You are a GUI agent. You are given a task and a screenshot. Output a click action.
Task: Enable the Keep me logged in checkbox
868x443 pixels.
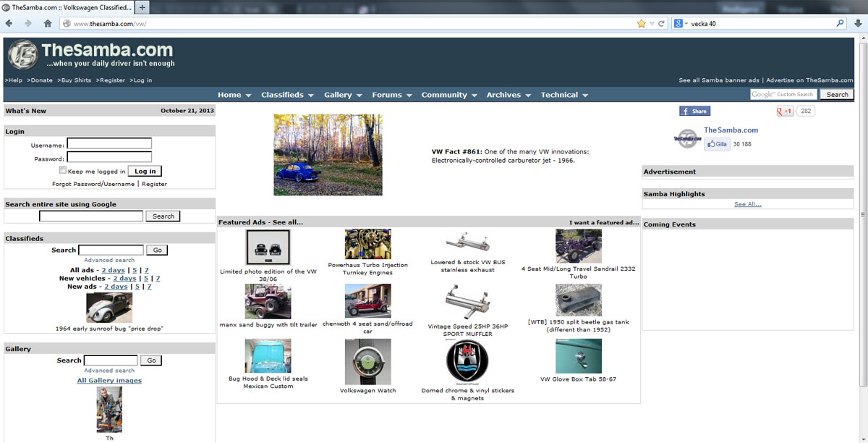click(63, 171)
